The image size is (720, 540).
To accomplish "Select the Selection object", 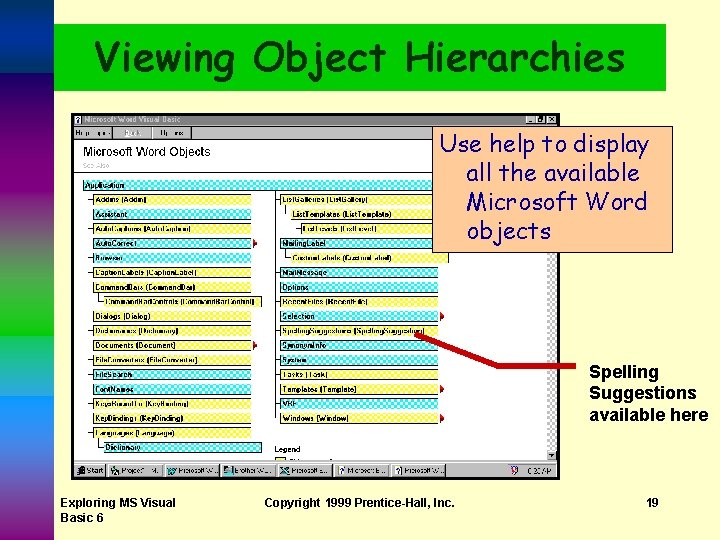I will [x=359, y=316].
